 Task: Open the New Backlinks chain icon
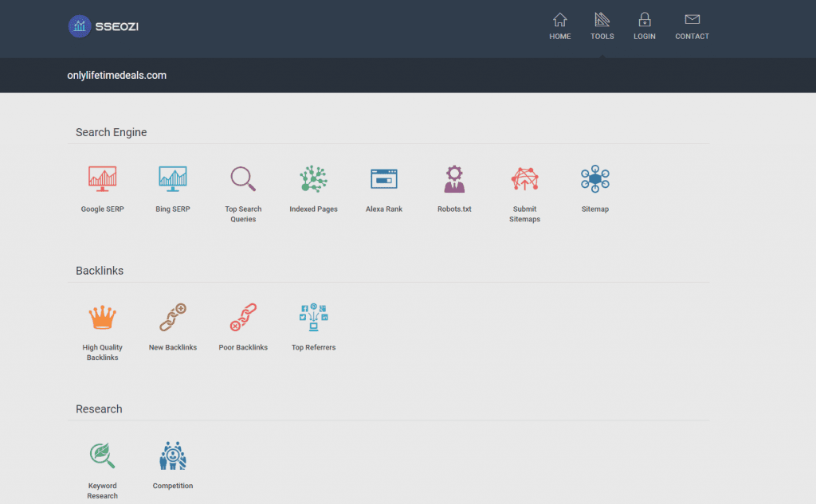click(173, 318)
